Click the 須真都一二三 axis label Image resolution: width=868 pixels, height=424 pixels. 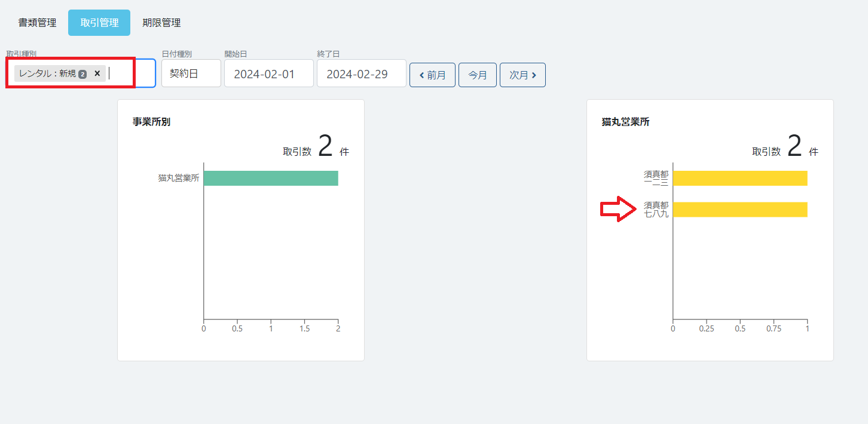656,178
